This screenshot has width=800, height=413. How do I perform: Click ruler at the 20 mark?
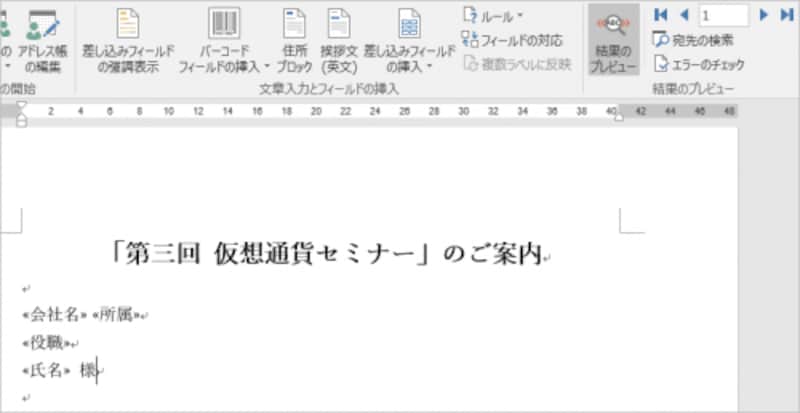316,111
